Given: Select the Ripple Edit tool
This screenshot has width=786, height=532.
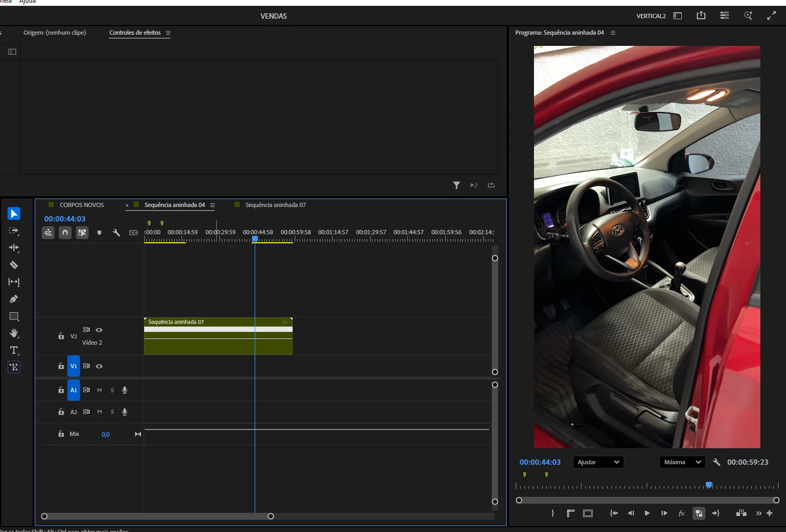Looking at the screenshot, I should click(14, 248).
